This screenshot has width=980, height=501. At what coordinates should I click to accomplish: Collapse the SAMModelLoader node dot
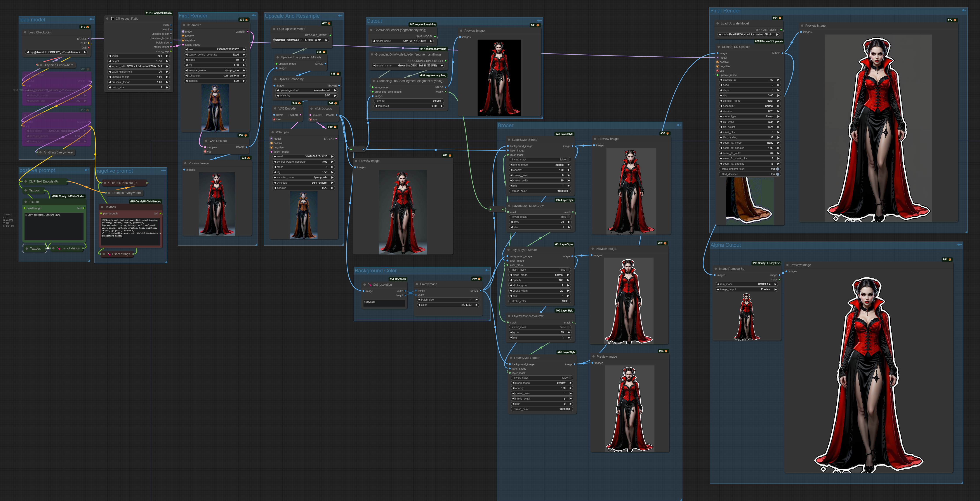coord(371,30)
